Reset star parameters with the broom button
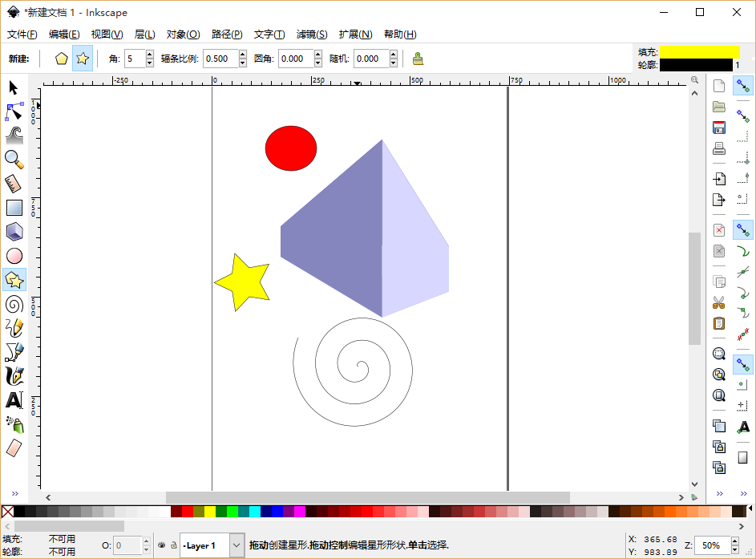This screenshot has width=756, height=559. pos(418,59)
